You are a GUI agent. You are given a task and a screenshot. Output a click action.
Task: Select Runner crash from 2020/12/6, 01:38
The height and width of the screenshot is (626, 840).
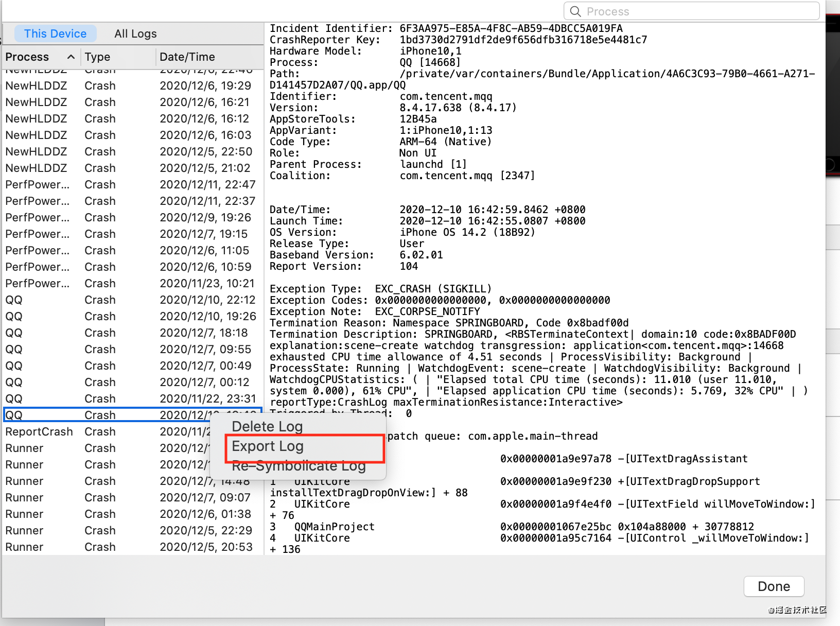[x=133, y=514]
